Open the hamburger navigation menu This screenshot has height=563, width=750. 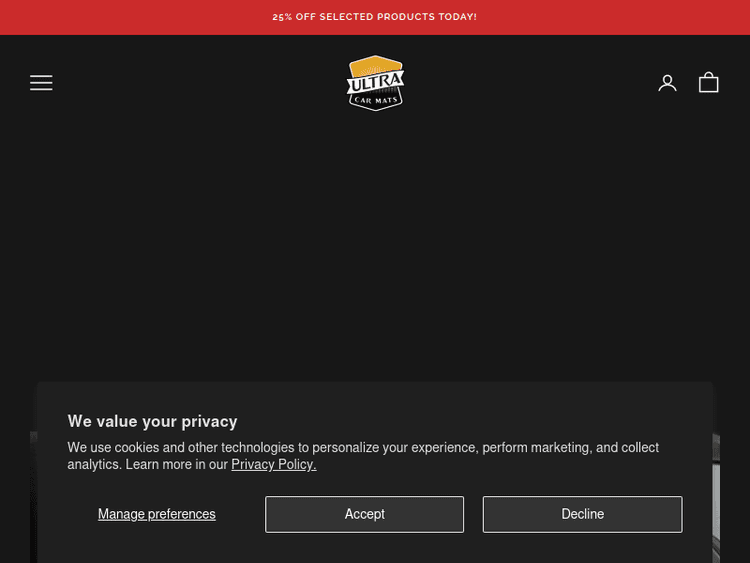[x=41, y=83]
